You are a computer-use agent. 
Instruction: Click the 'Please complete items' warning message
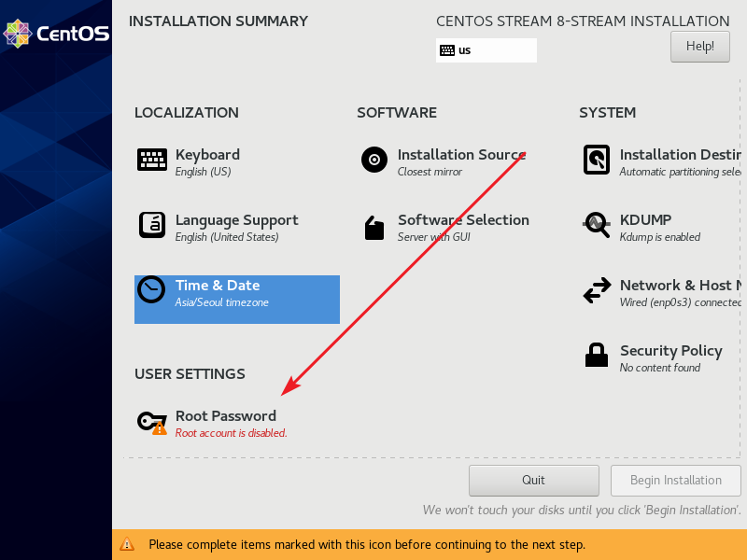[x=367, y=544]
